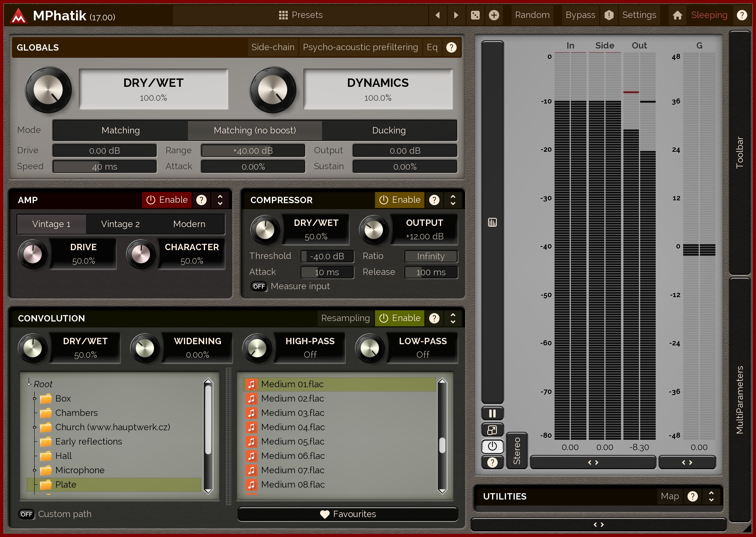Screen dimensions: 756x537
Task: Click the Favourites heart button
Action: (348, 514)
